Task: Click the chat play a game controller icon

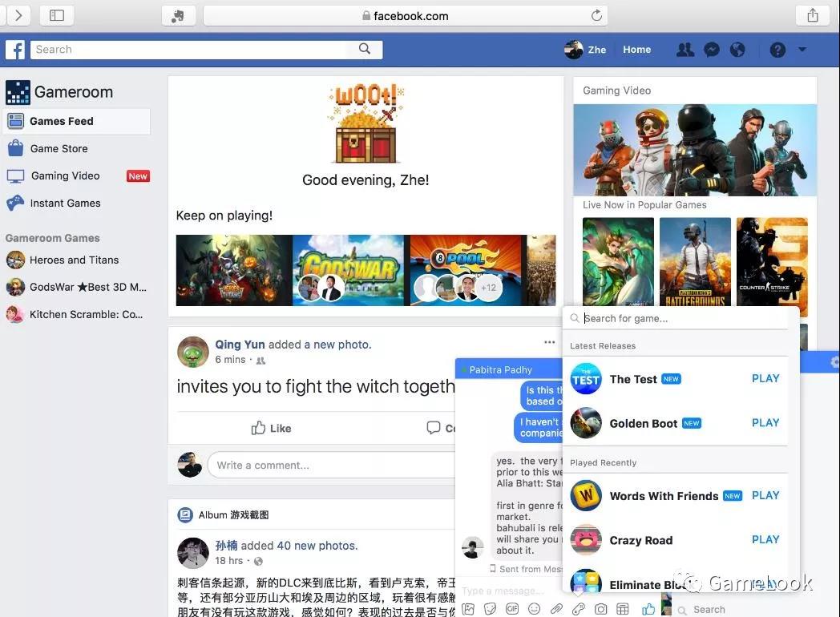Action: point(579,609)
